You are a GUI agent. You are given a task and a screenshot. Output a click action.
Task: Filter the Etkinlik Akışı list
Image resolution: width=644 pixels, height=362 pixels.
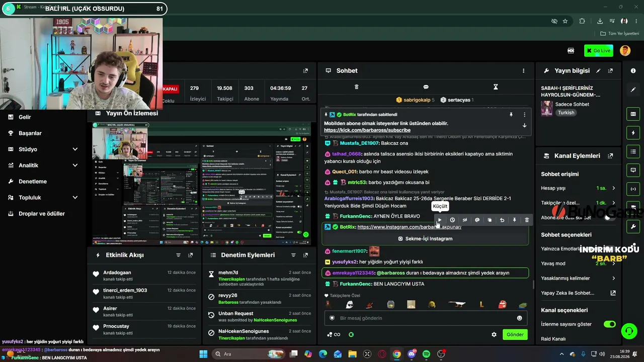[178, 255]
